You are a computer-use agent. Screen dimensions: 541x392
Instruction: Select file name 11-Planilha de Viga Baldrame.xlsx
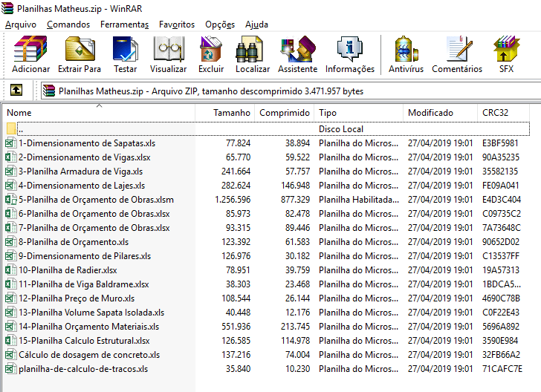[84, 284]
